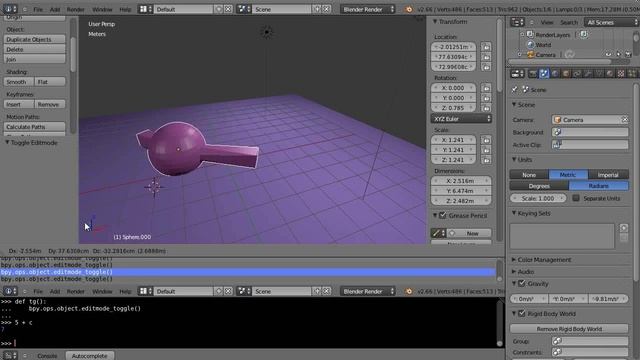
Task: Open the Help menu in top header
Action: pos(125,9)
